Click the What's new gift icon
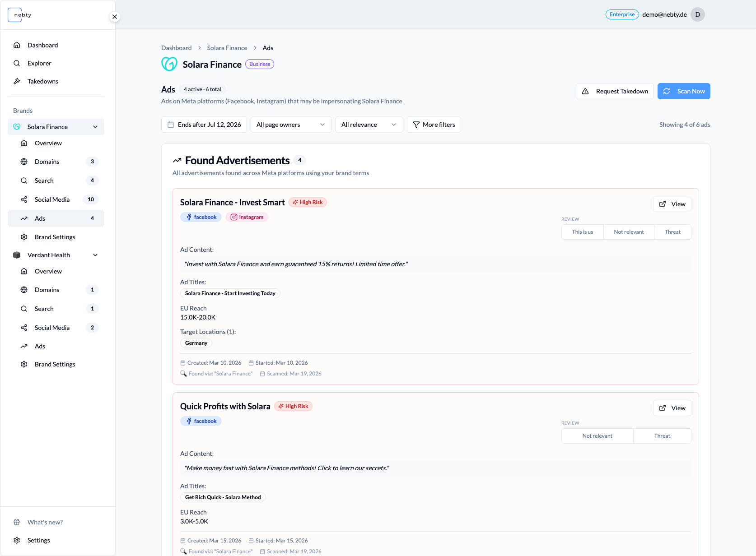The image size is (756, 556). point(17,522)
